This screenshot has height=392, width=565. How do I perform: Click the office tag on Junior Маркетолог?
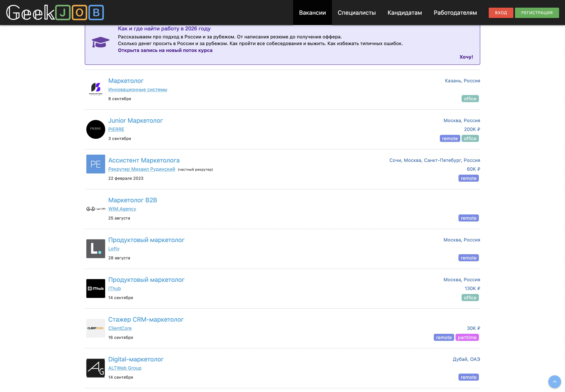tap(470, 139)
